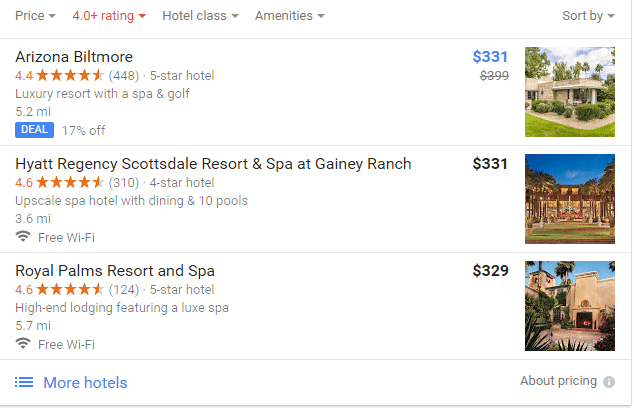The image size is (634, 408).
Task: Click the Royal Palms Free Wi-Fi icon
Action: [x=23, y=344]
